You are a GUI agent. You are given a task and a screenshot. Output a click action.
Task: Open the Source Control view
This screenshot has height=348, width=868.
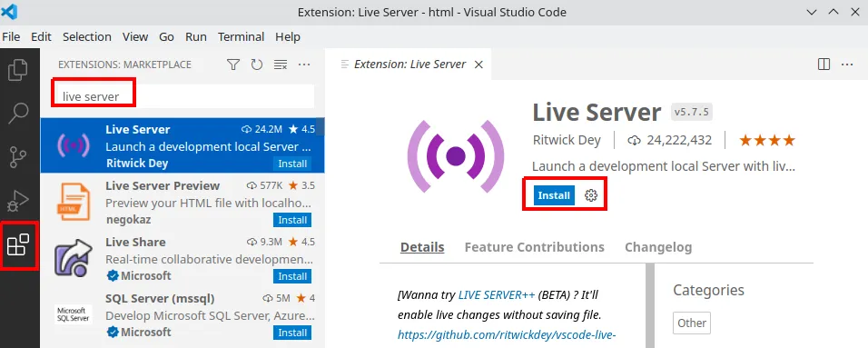click(x=18, y=157)
